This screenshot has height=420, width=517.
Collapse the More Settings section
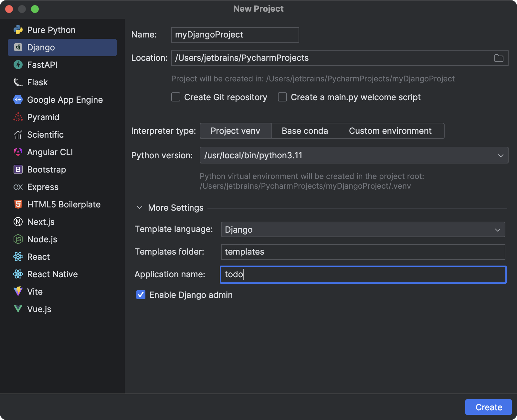140,208
